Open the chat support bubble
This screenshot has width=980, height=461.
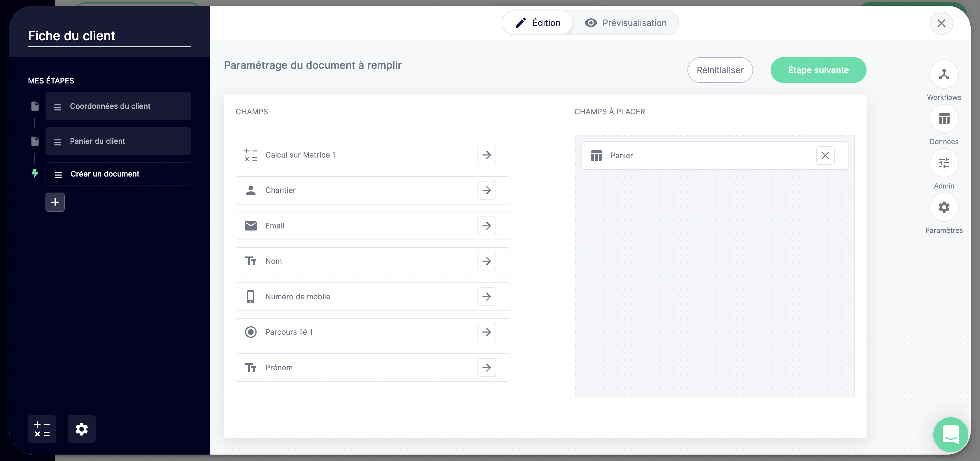click(950, 434)
